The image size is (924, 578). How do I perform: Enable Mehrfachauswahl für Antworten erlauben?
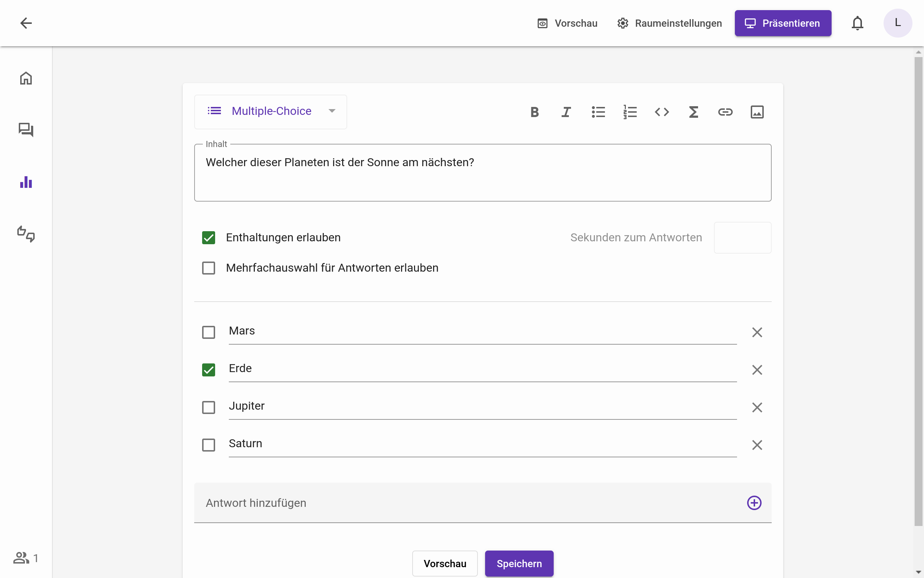click(209, 268)
